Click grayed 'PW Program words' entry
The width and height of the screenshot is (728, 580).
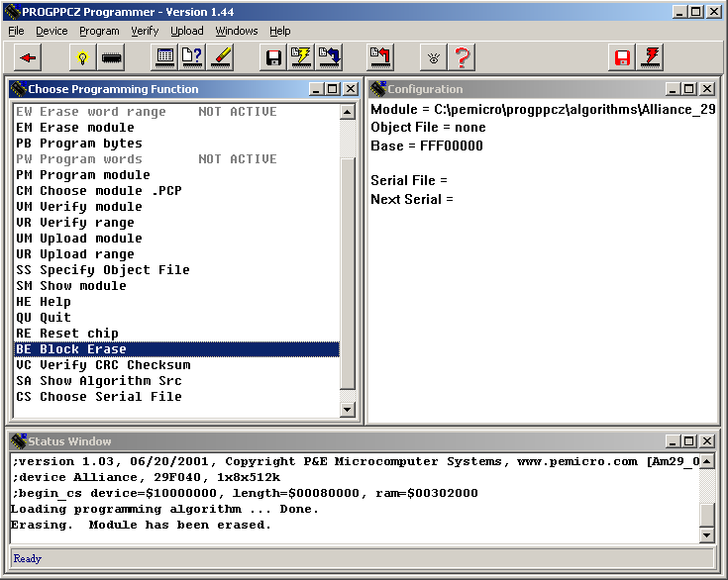(177, 159)
